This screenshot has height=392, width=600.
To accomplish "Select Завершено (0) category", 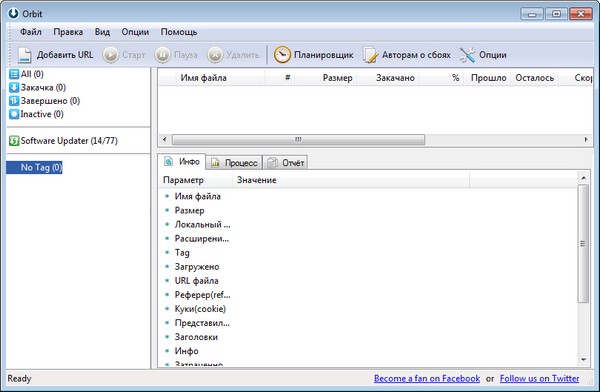I will [50, 101].
